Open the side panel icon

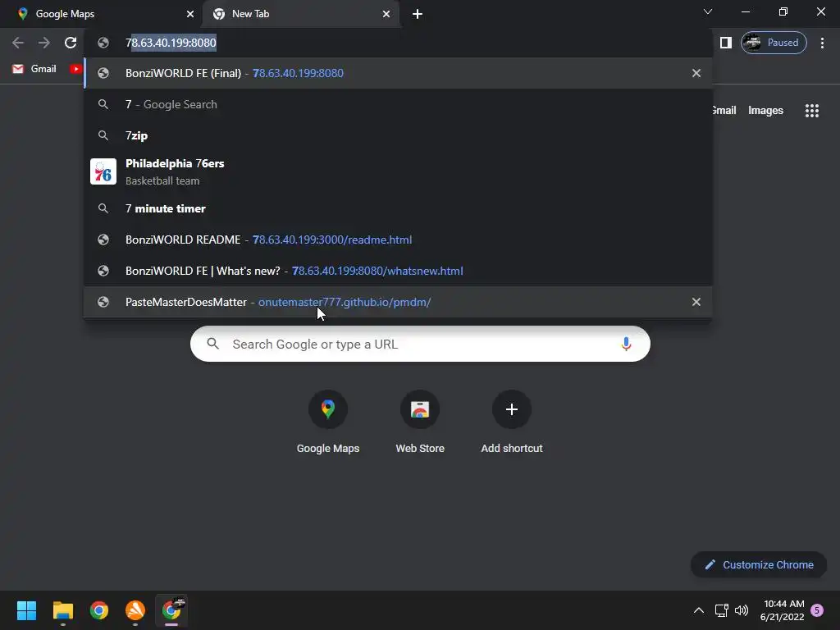pos(725,43)
